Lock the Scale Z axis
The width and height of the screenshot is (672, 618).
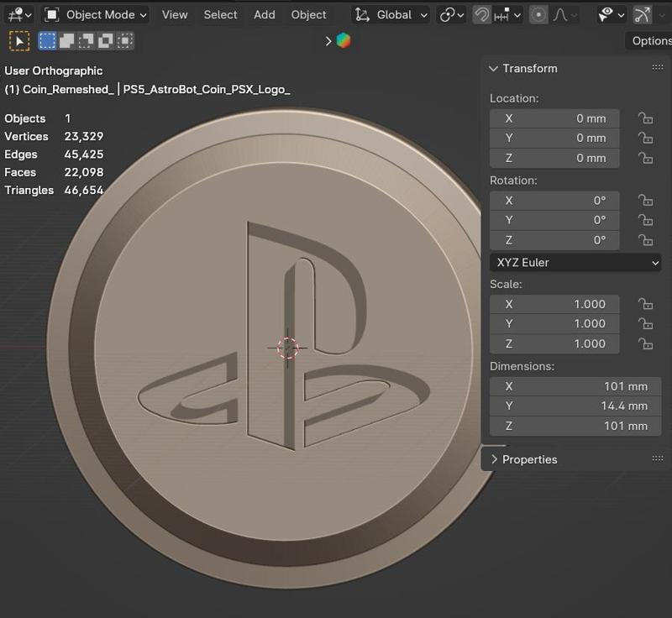click(645, 344)
